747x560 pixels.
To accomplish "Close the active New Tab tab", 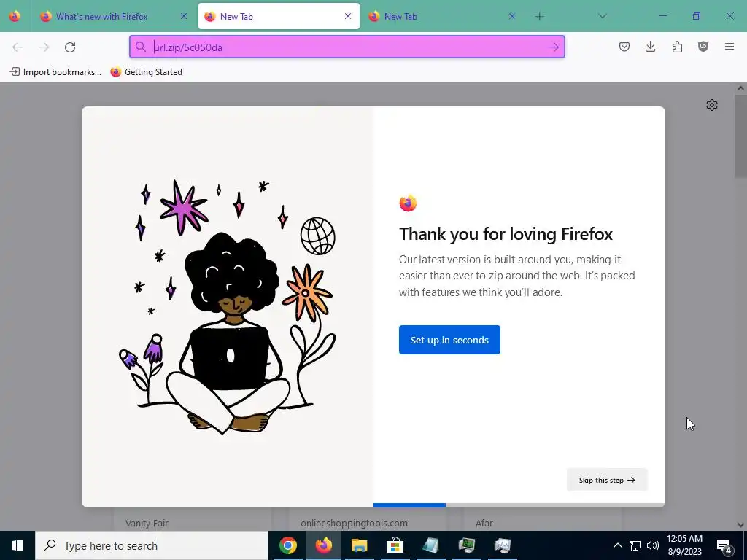I will [x=348, y=16].
